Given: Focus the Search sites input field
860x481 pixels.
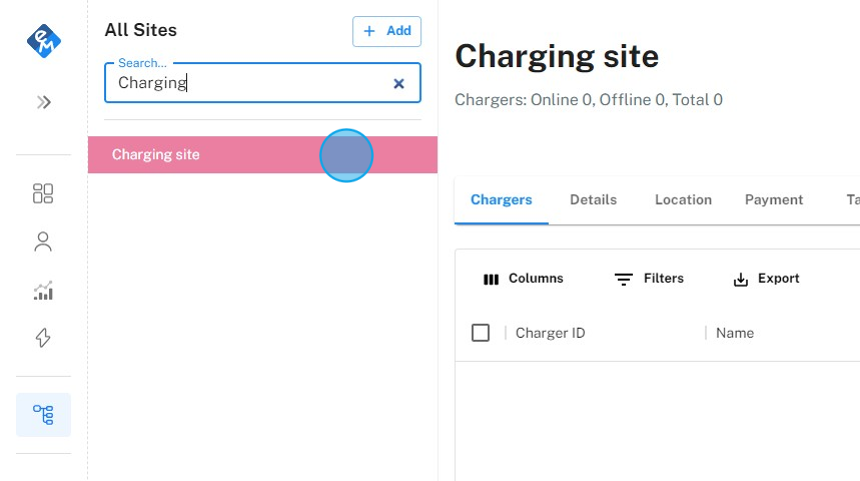Looking at the screenshot, I should (250, 83).
